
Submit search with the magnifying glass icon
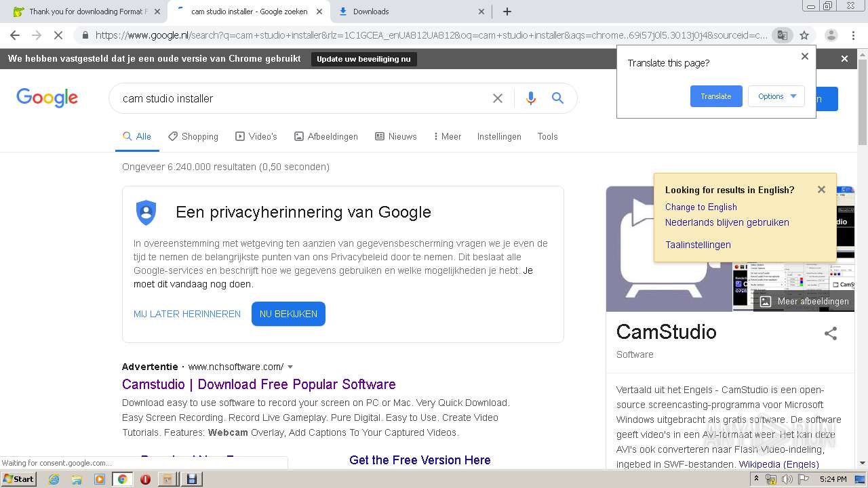coord(557,98)
